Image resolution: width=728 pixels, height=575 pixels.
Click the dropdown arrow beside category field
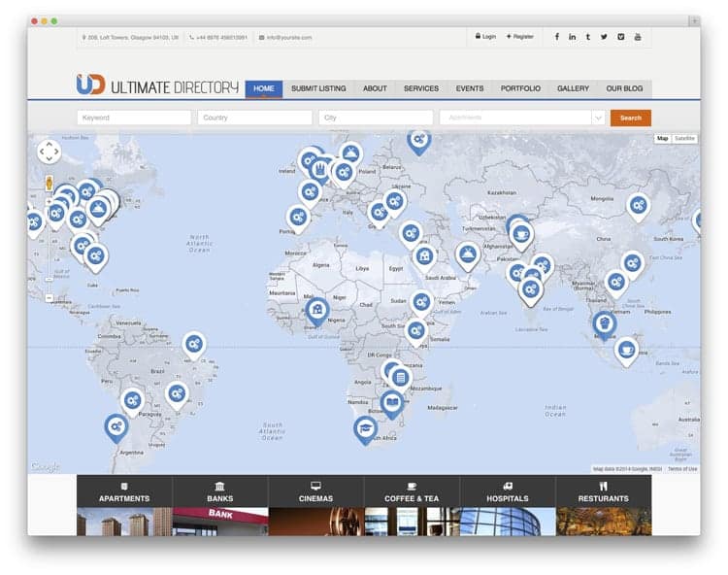pyautogui.click(x=598, y=118)
